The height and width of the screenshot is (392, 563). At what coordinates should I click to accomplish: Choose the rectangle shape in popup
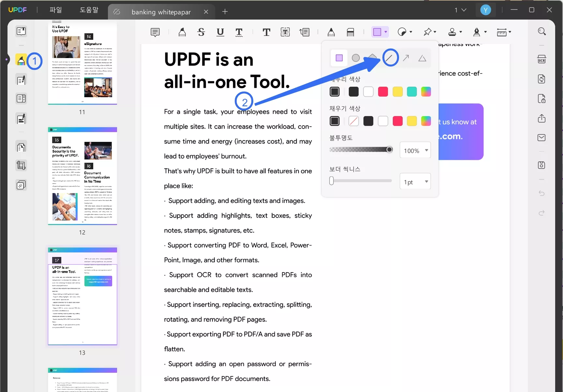tap(339, 58)
